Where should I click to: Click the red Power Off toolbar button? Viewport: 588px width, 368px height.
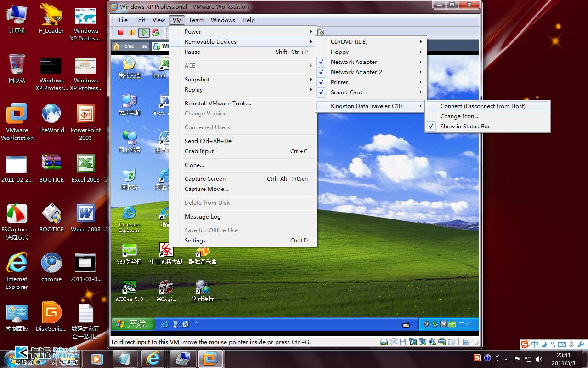click(x=121, y=33)
